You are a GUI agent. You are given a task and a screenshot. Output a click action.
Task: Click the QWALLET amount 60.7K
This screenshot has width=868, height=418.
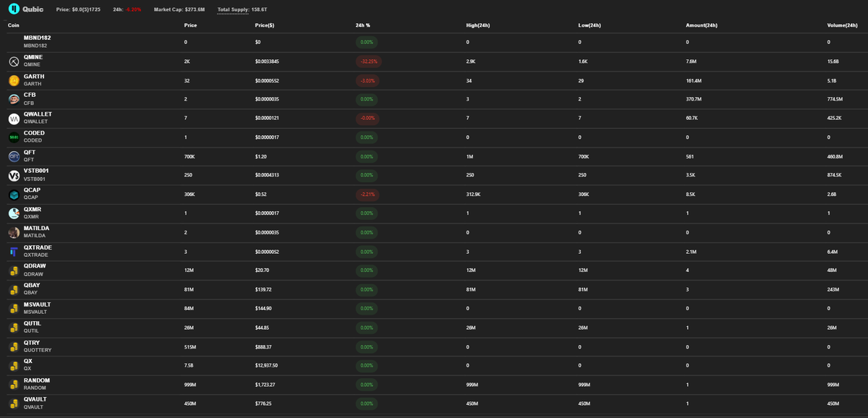click(x=692, y=119)
